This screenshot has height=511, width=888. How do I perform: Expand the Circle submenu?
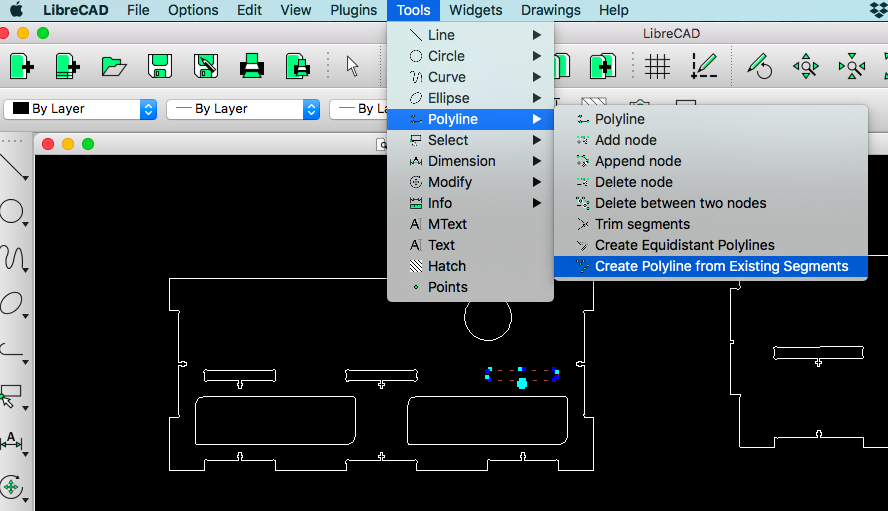470,56
